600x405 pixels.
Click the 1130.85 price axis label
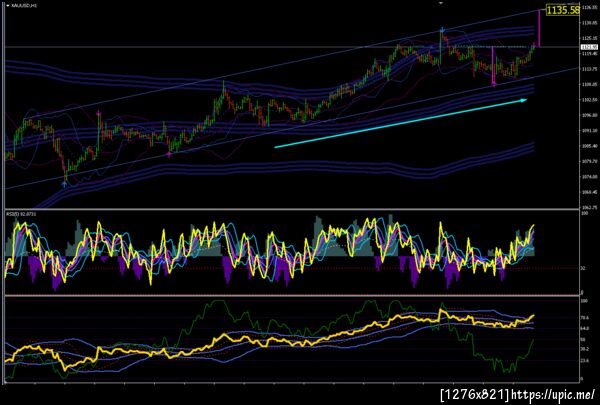[589, 23]
